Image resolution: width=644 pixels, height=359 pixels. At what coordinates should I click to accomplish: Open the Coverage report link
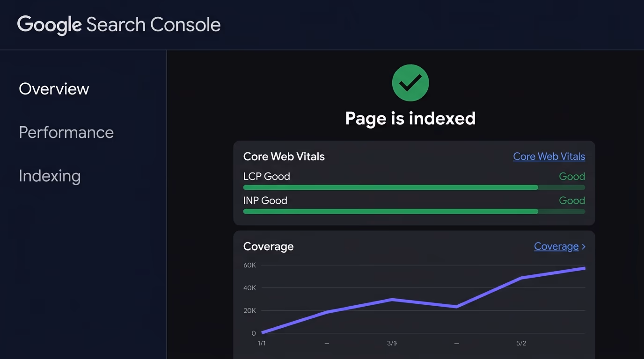point(556,246)
